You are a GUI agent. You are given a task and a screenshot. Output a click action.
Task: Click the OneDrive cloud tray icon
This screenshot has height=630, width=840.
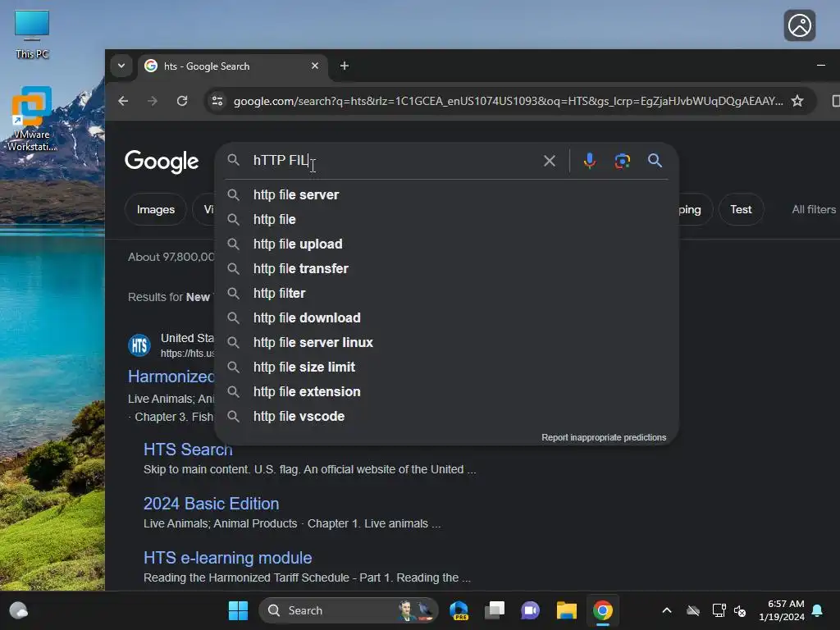pyautogui.click(x=693, y=610)
